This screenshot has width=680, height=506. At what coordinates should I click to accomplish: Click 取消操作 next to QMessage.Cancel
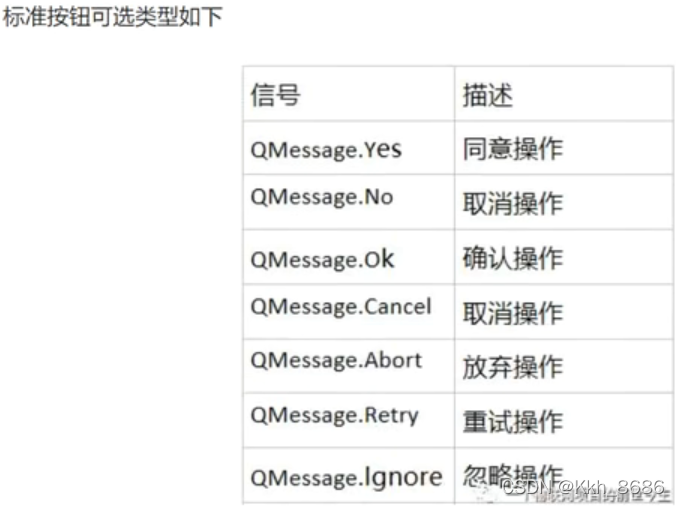tap(564, 312)
